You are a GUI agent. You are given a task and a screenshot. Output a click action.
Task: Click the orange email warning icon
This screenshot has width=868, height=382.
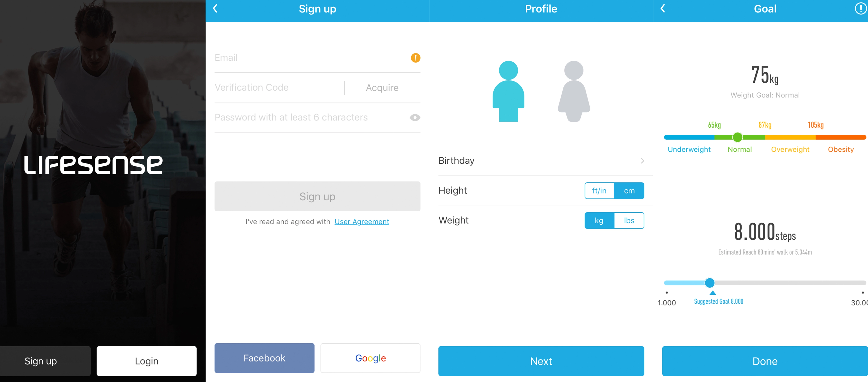tap(415, 58)
